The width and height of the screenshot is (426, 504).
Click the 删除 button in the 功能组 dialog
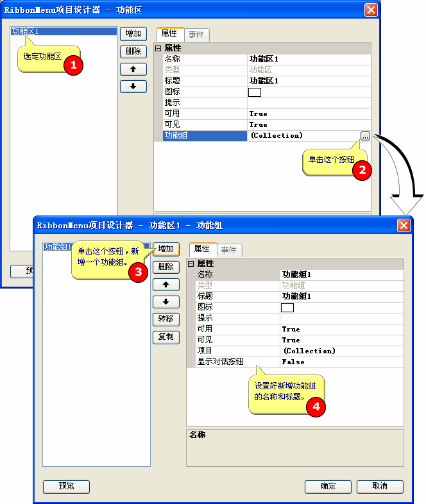tap(166, 266)
